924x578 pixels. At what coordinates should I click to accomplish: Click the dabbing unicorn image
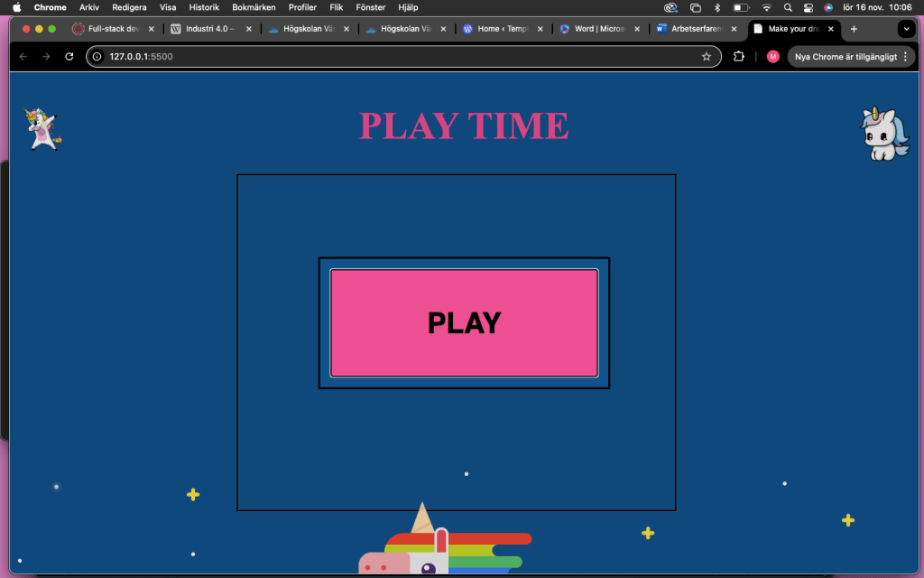(x=43, y=128)
